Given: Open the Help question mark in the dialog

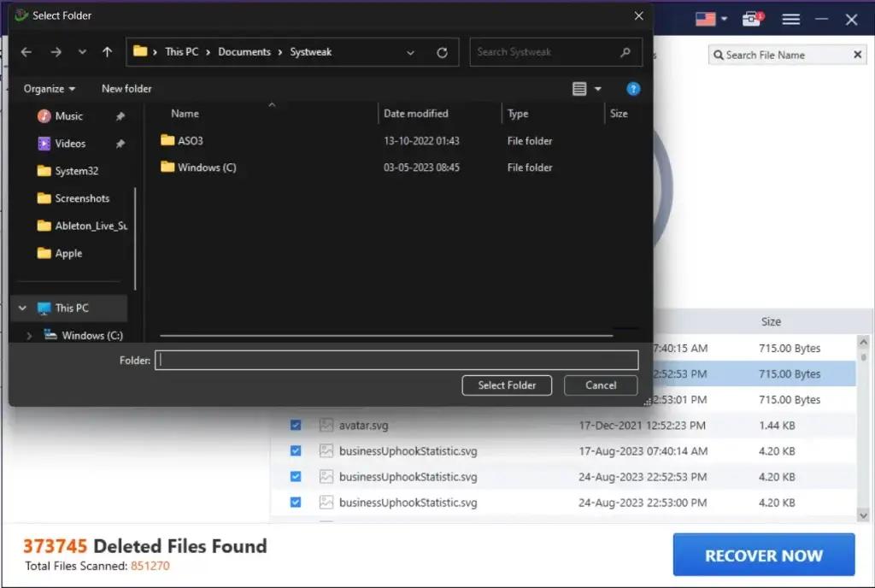Looking at the screenshot, I should pyautogui.click(x=633, y=88).
